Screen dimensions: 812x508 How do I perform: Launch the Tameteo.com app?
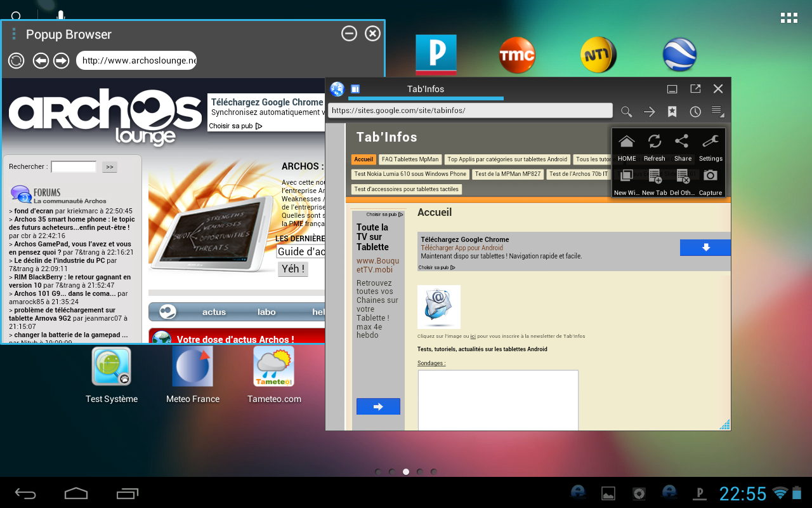pos(274,375)
